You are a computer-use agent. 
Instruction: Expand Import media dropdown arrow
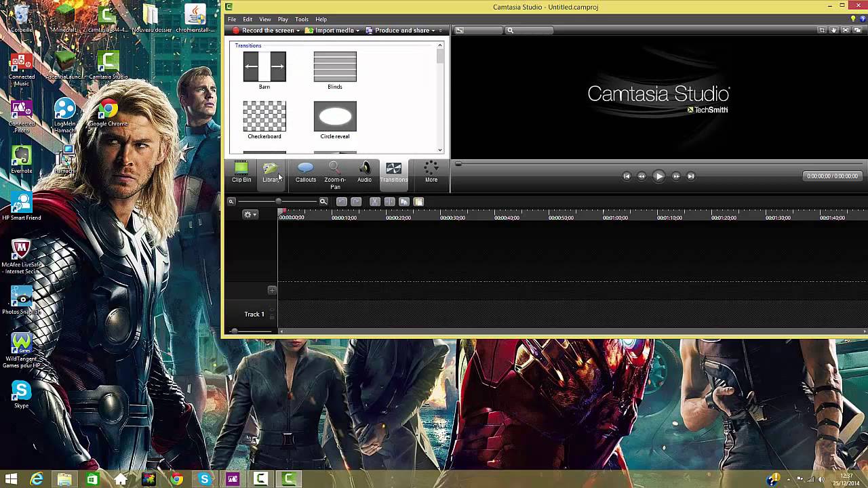pos(357,30)
